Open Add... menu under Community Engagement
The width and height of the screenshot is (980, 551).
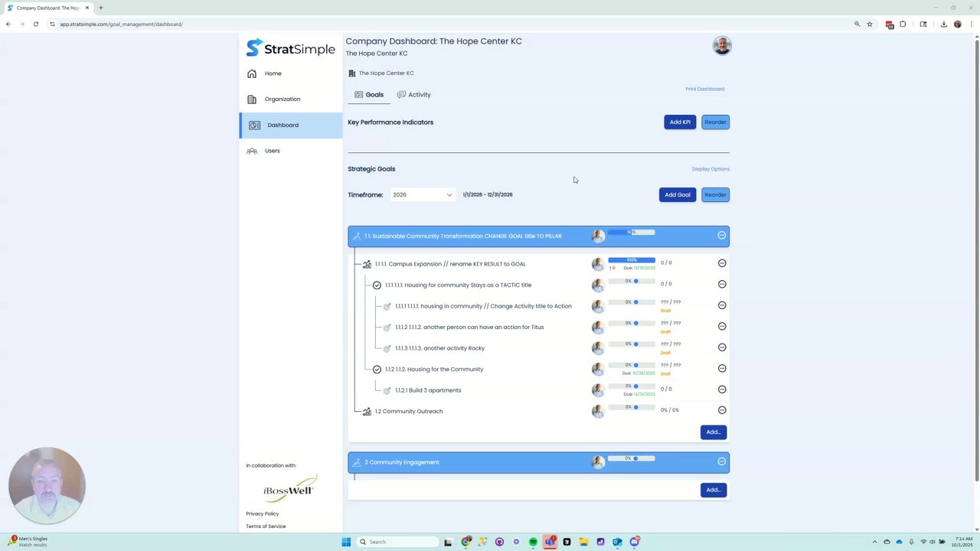pos(713,490)
